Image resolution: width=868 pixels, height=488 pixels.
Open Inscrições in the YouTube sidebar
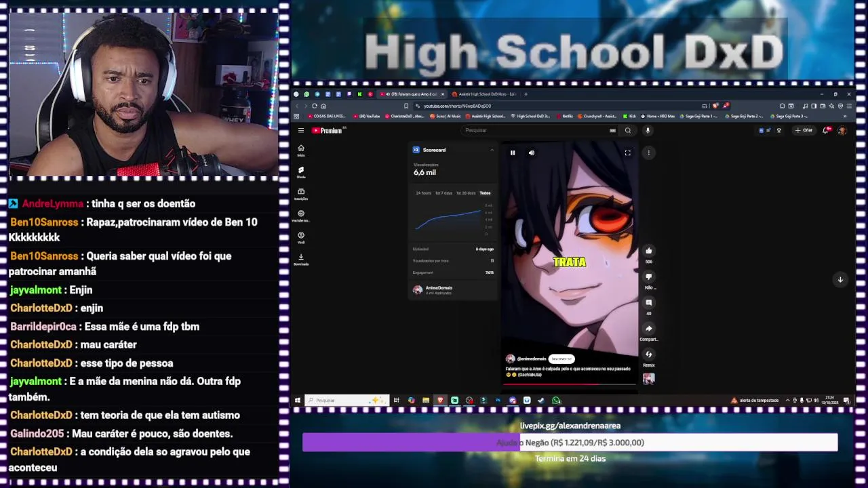(301, 194)
